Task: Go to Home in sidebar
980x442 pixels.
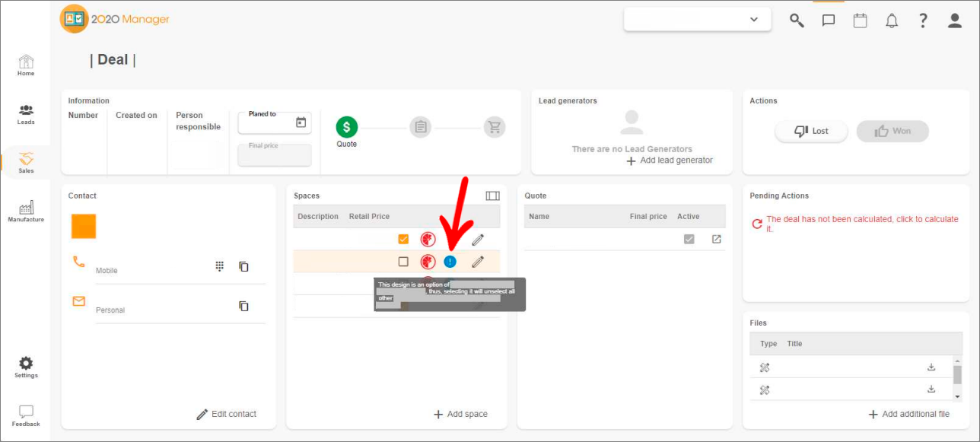Action: tap(26, 65)
